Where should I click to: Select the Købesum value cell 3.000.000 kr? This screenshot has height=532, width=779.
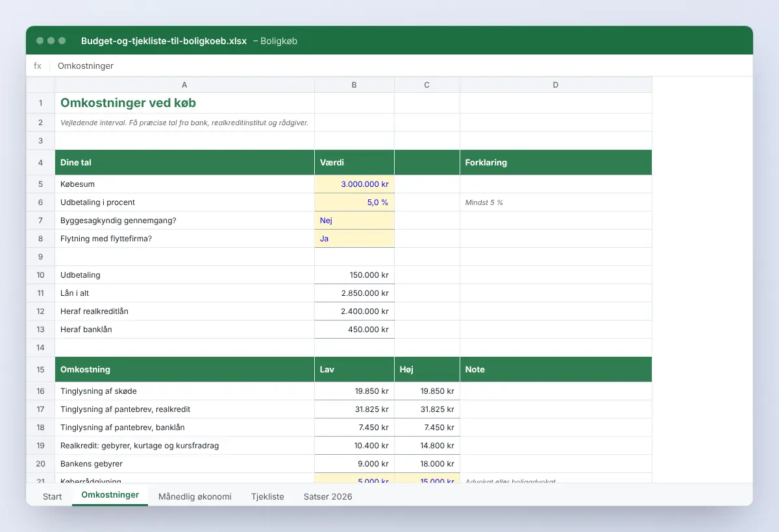354,184
